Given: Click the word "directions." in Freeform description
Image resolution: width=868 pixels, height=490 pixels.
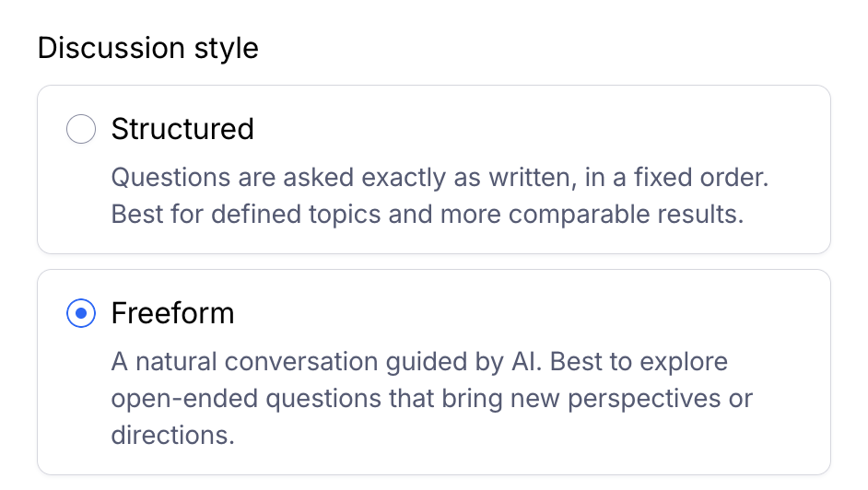Looking at the screenshot, I should point(173,434).
